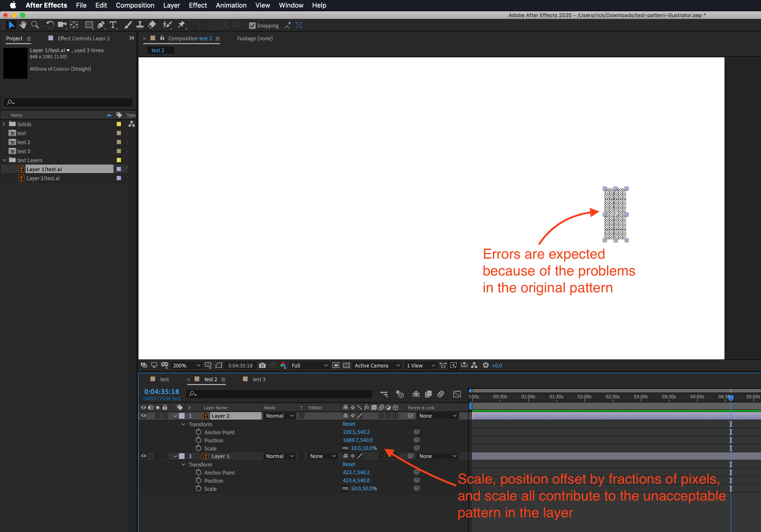Click the Take Snapshot camera icon
Viewport: 761px width, 532px height.
tap(262, 365)
